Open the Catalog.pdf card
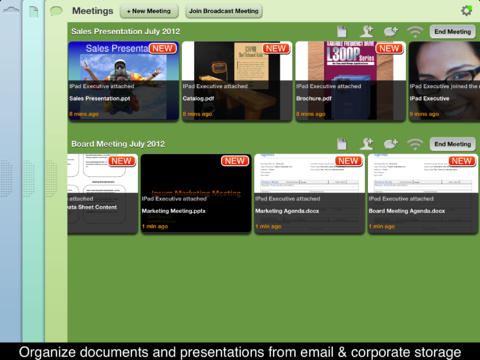 click(x=237, y=81)
